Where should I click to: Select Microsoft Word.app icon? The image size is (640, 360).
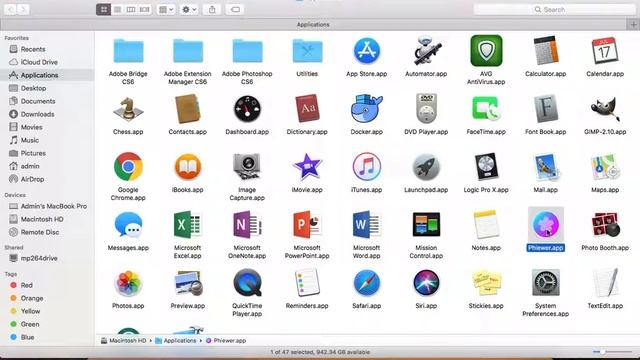pyautogui.click(x=367, y=224)
